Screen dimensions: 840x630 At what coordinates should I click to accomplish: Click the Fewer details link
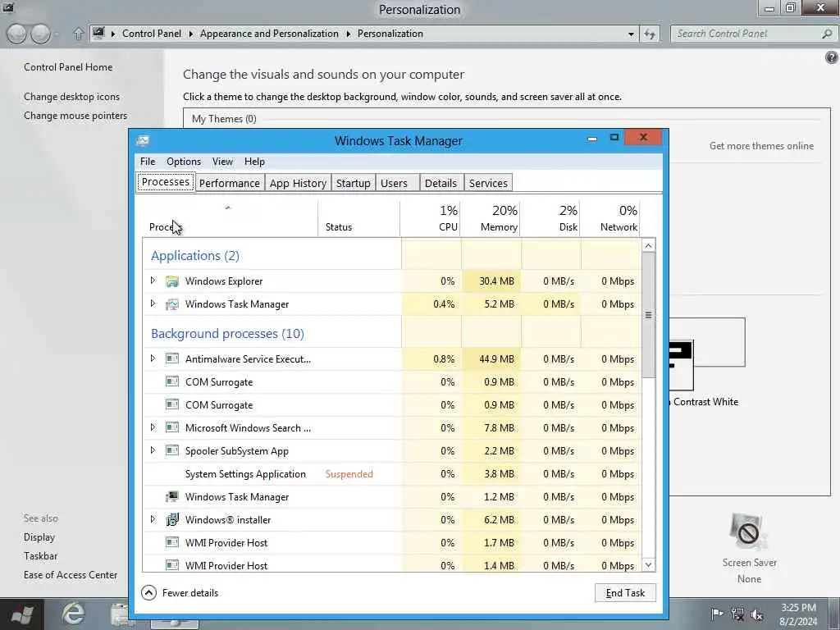click(x=190, y=593)
